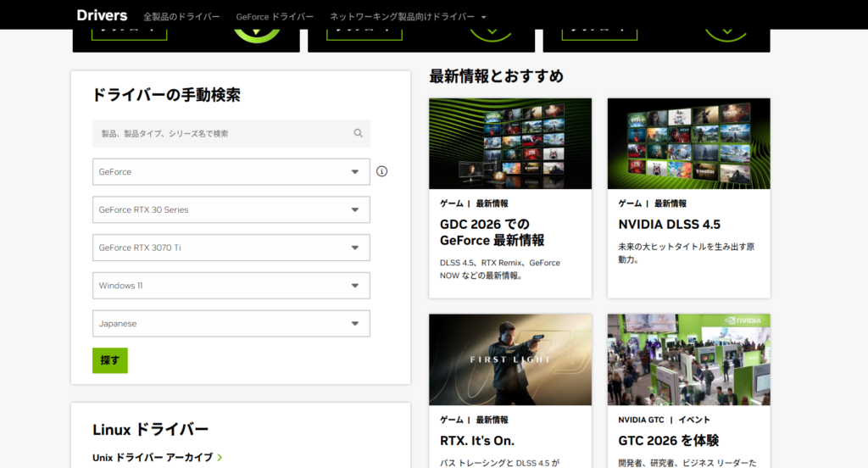Click the green 探す search button
The height and width of the screenshot is (468, 868).
click(110, 360)
